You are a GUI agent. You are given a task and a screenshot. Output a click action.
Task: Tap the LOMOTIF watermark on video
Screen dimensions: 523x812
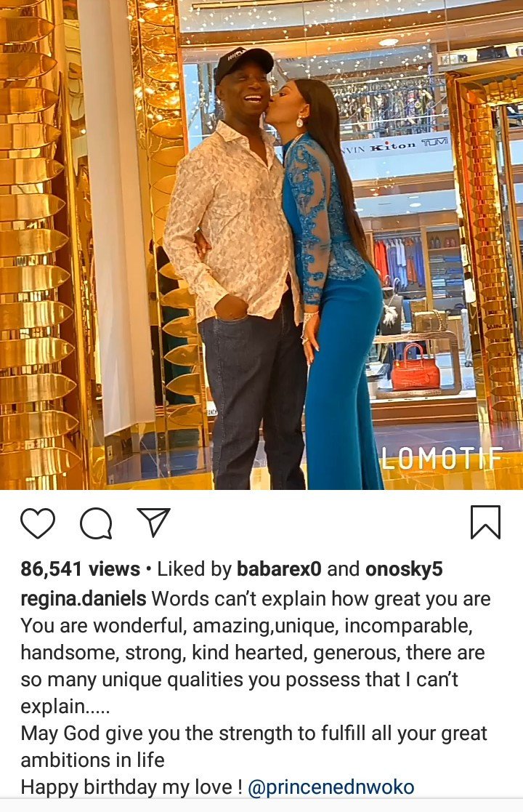coord(442,458)
